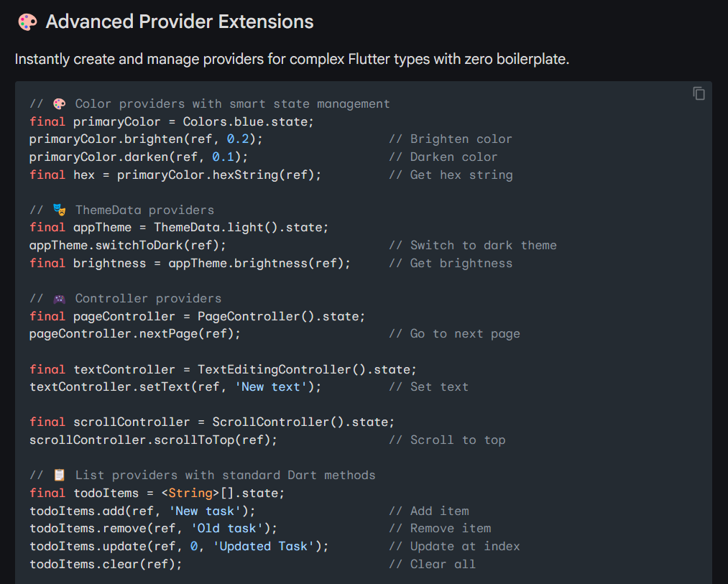This screenshot has height=584, width=728.
Task: Click the '// Get brightness' comment
Action: [451, 263]
